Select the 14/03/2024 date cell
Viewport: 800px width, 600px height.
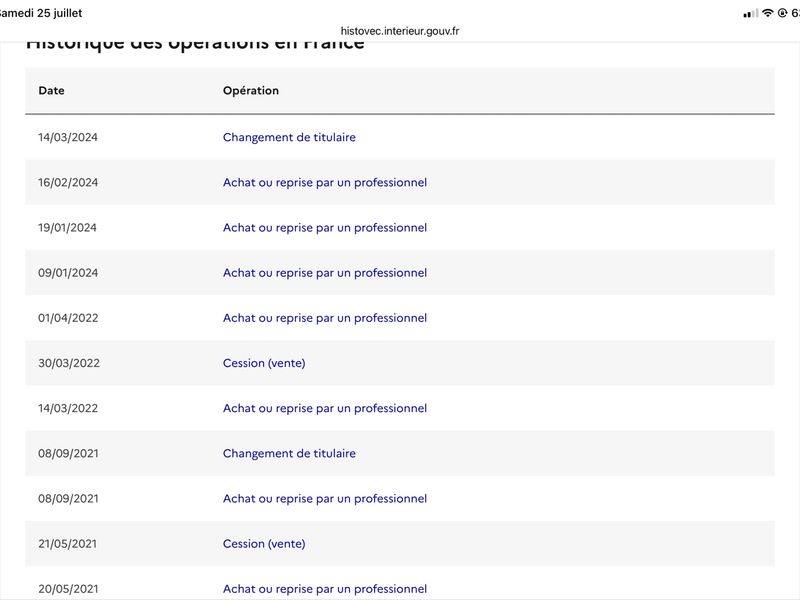tap(68, 137)
